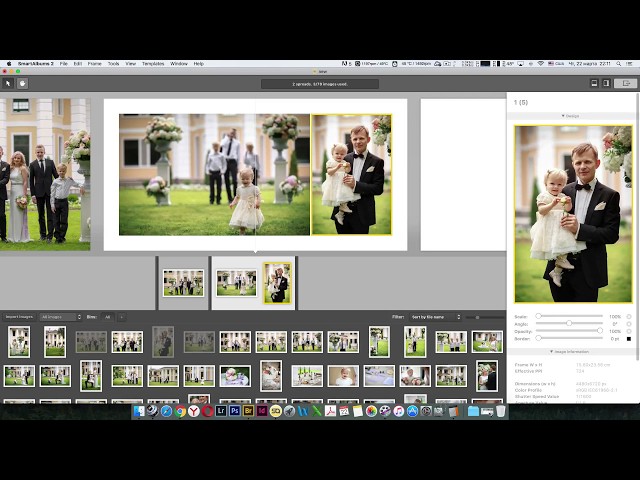Open the 'Sort by file name' dropdown
The image size is (640, 480).
(x=436, y=316)
